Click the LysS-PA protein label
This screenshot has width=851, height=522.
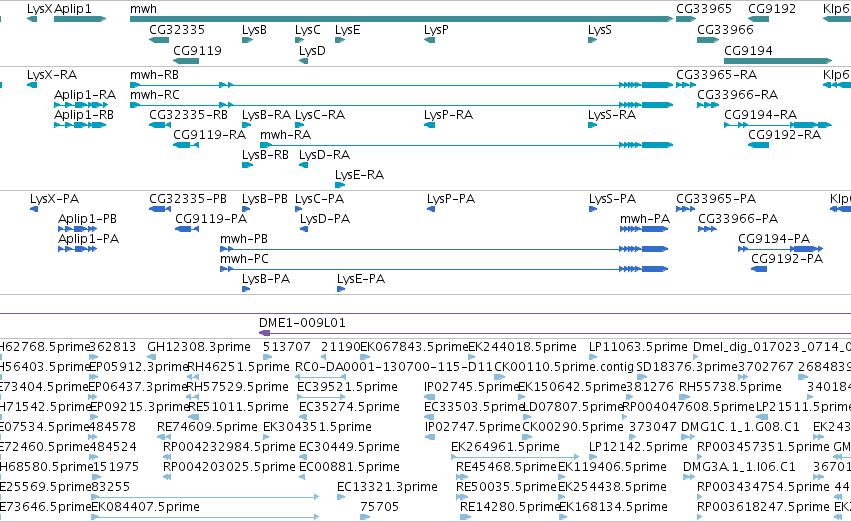(612, 199)
